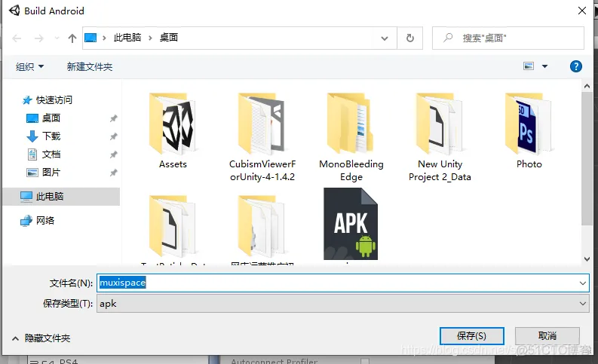Click the scroll down arrow of file list
The width and height of the screenshot is (598, 364).
587,259
